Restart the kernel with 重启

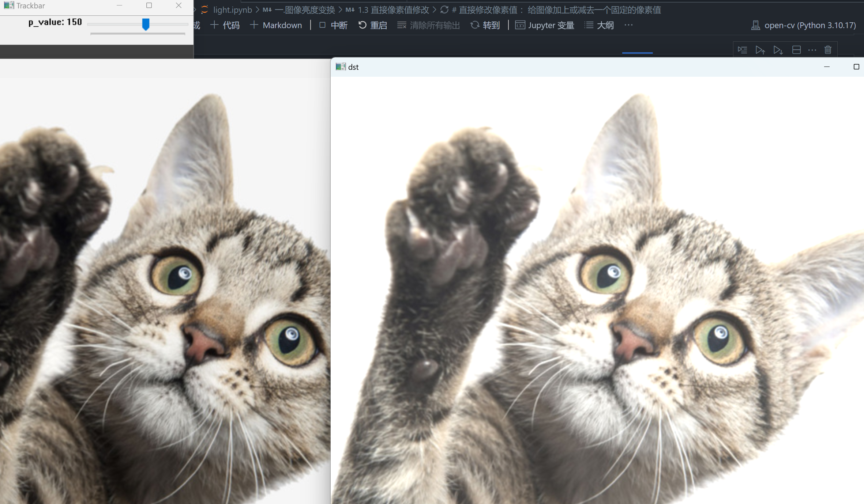pyautogui.click(x=372, y=25)
